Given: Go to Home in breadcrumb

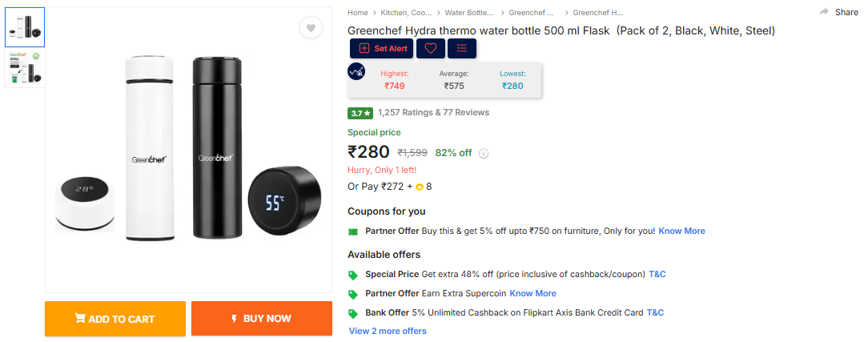Looking at the screenshot, I should tap(358, 13).
